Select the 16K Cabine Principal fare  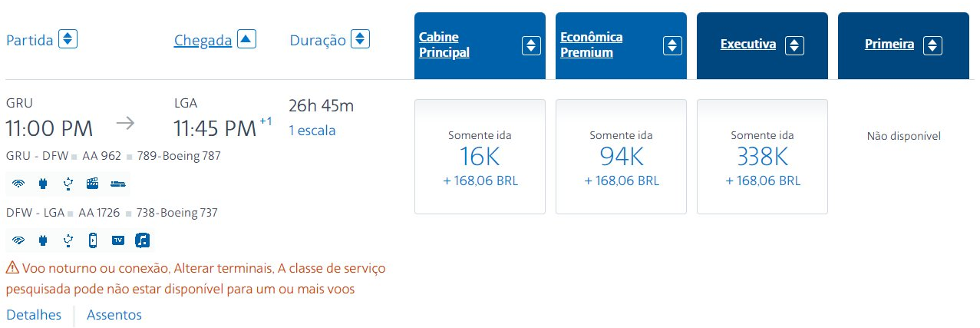click(x=480, y=157)
